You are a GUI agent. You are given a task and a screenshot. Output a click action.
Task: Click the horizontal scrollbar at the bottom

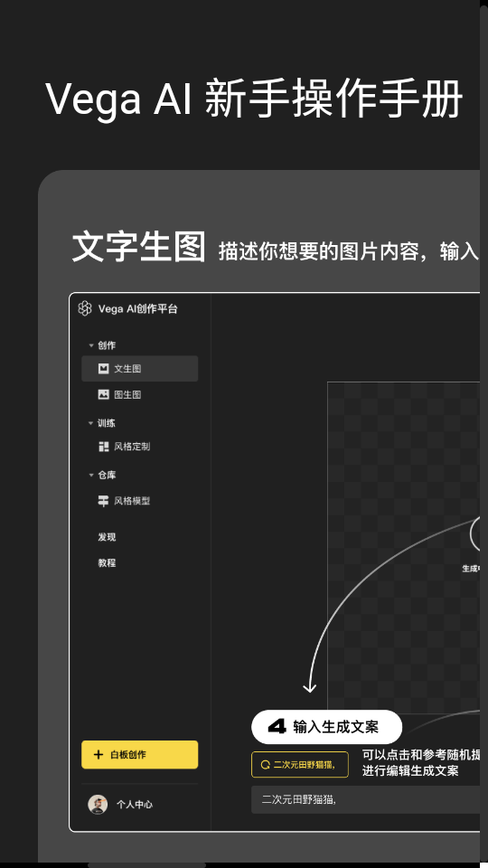point(146,865)
